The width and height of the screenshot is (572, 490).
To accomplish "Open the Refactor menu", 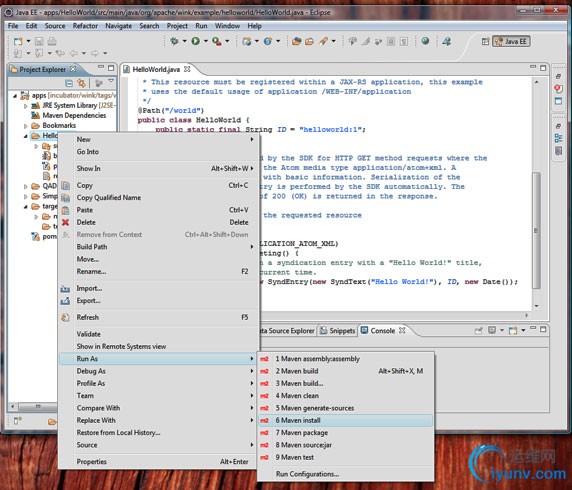I will (85, 26).
